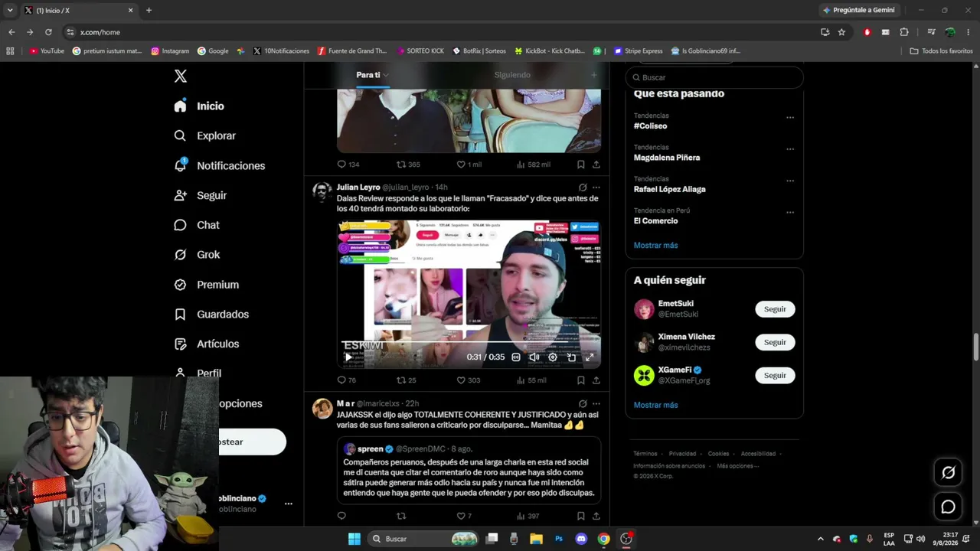The width and height of the screenshot is (980, 551).
Task: Bookmark the post with 582 mil views
Action: [x=580, y=165]
